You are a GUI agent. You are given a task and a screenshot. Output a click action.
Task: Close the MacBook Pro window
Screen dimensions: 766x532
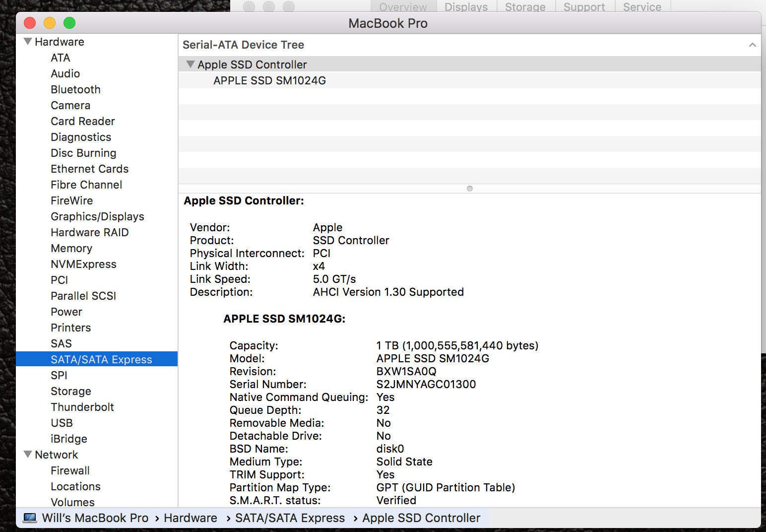(30, 23)
